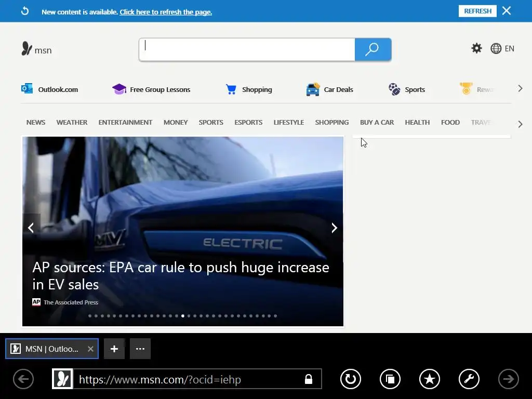Open the EPA car rule headline story
This screenshot has height=399, width=532.
click(x=181, y=276)
